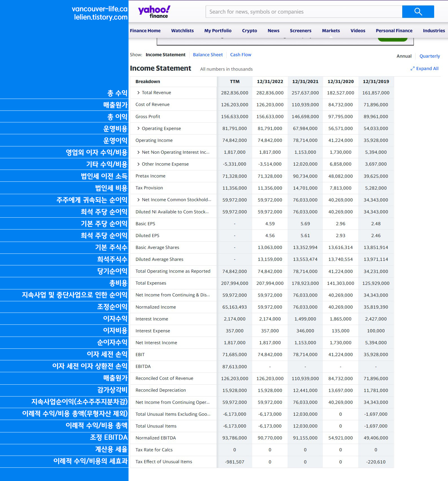Select the Basic EPS row label
This screenshot has width=448, height=481.
coord(145,224)
